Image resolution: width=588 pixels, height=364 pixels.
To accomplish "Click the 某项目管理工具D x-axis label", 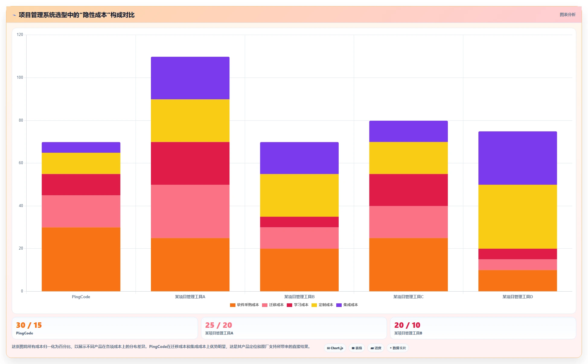I will [x=518, y=297].
